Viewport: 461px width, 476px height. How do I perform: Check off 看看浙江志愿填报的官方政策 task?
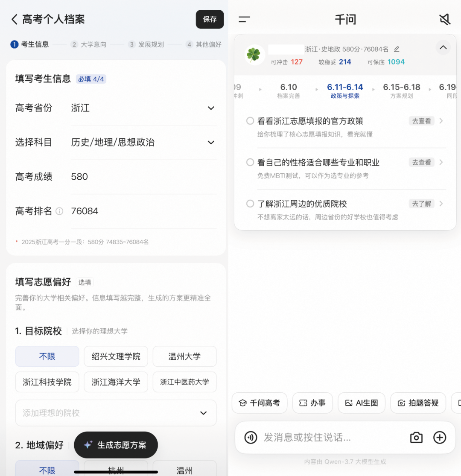pyautogui.click(x=250, y=121)
